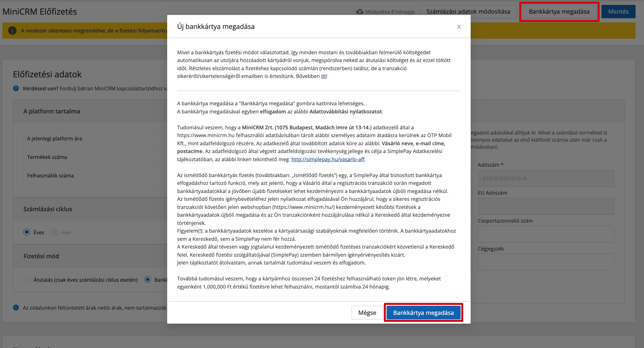Image resolution: width=644 pixels, height=348 pixels.
Task: Click the 'A jelenlegi platform ára' row
Action: [95, 138]
